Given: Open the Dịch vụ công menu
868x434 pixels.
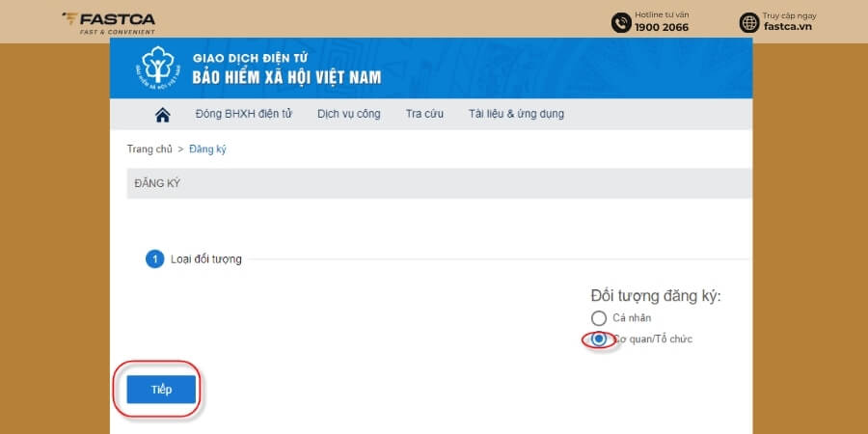Looking at the screenshot, I should point(349,114).
